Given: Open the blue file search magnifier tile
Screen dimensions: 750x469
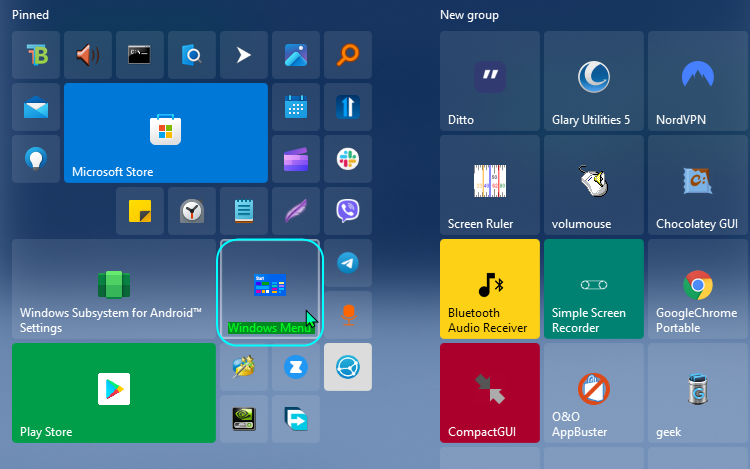Looking at the screenshot, I should (x=192, y=55).
